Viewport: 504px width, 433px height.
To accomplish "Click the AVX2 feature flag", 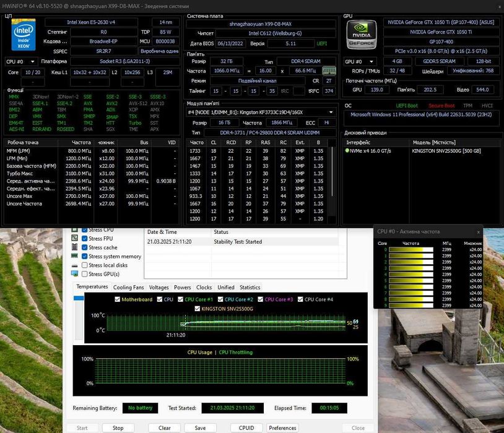I will point(112,103).
